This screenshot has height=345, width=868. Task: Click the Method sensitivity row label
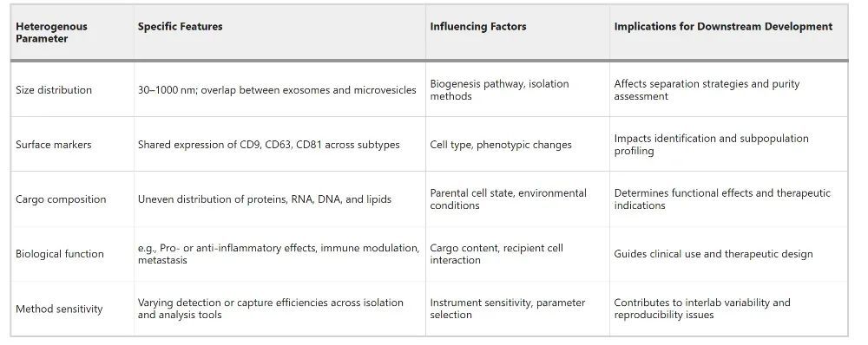[59, 309]
